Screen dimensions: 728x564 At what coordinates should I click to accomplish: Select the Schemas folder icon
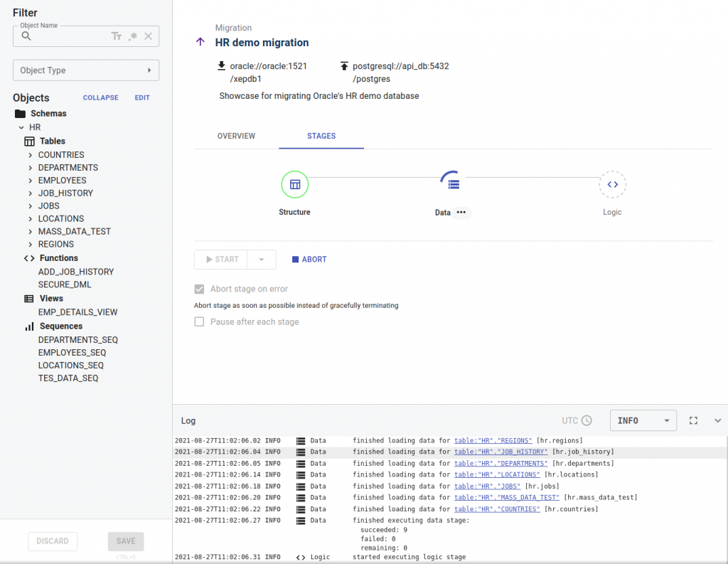click(20, 113)
